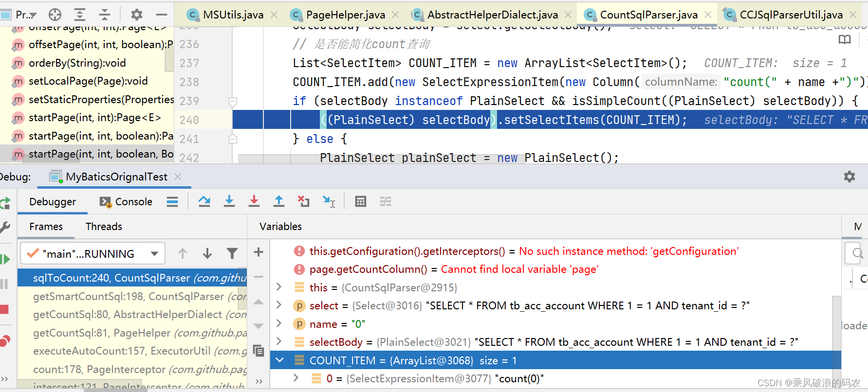Close the MSUtils.java tab
Image resolution: width=868 pixels, height=392 pixels.
275,15
